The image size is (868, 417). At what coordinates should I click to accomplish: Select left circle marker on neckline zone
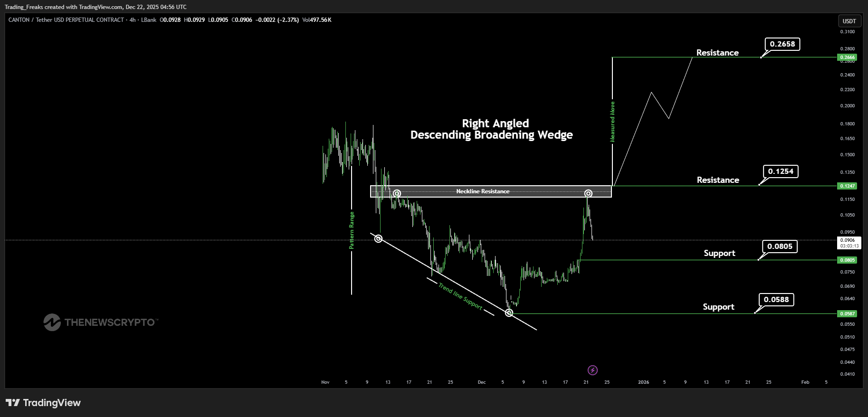[x=397, y=193]
